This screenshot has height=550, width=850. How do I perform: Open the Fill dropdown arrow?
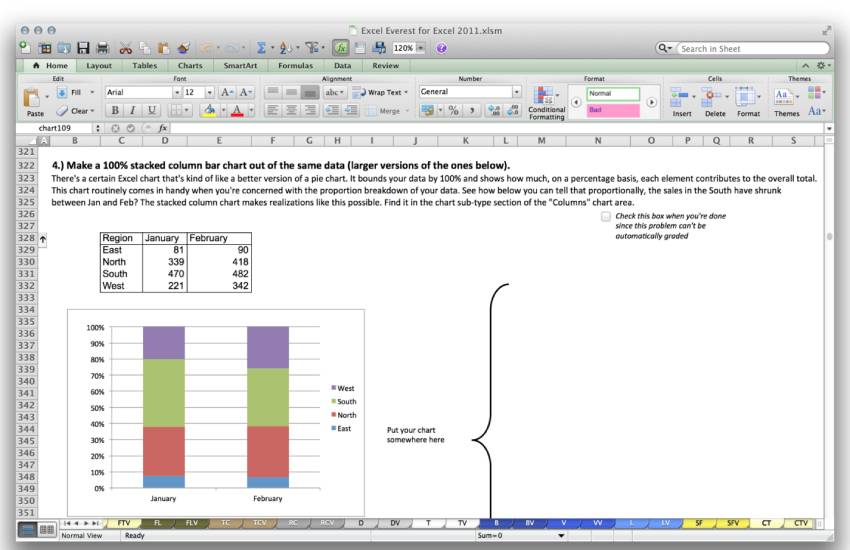pos(92,93)
